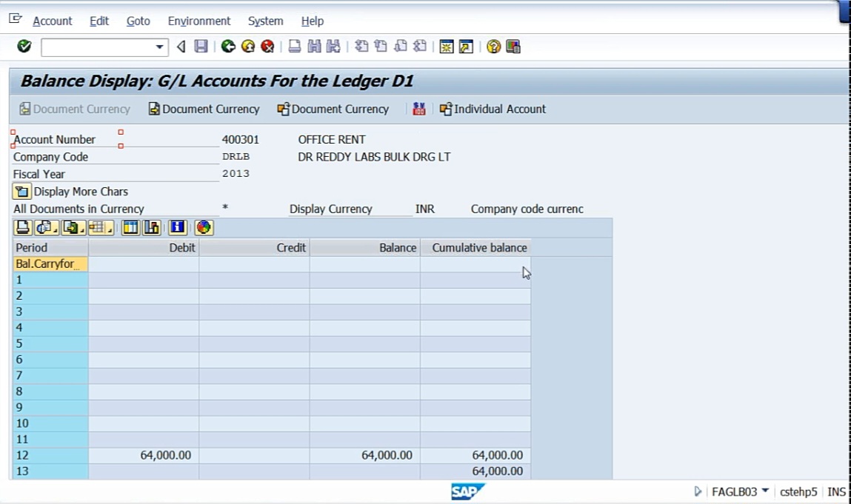Click the greyed-out Document Currency button
This screenshot has height=504, width=851.
pos(75,109)
